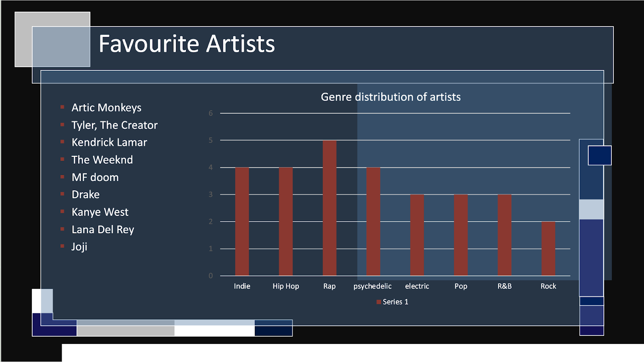The width and height of the screenshot is (644, 362).
Task: Select the Favourite Artists slide title
Action: (187, 43)
